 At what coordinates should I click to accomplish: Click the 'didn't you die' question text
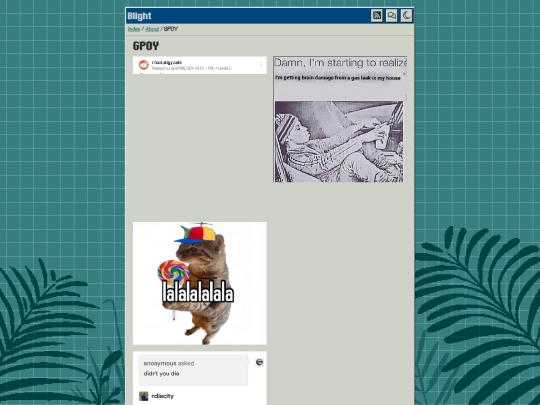161,374
